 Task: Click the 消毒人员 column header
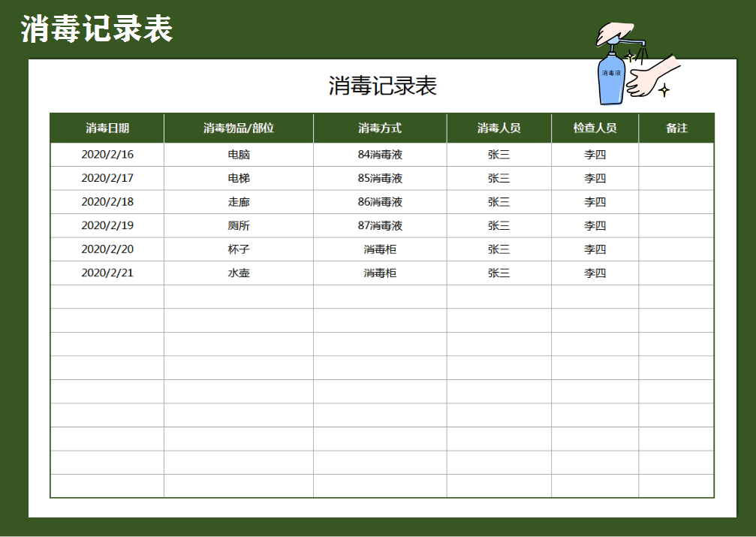point(499,128)
